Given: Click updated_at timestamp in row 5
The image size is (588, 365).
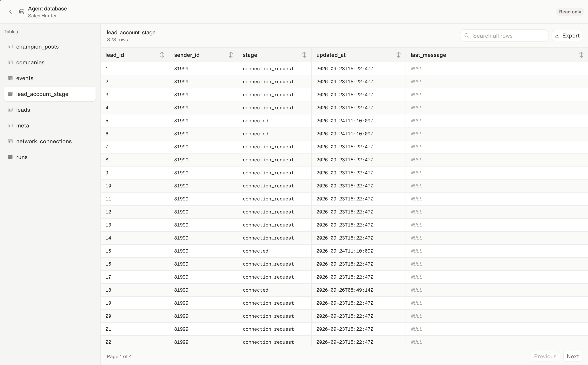Looking at the screenshot, I should [345, 121].
